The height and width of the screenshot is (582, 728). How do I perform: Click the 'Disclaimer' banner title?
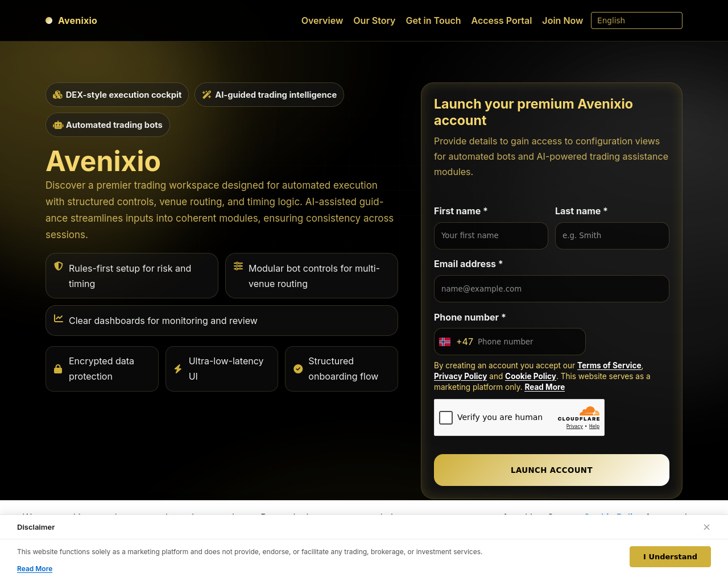click(x=36, y=527)
